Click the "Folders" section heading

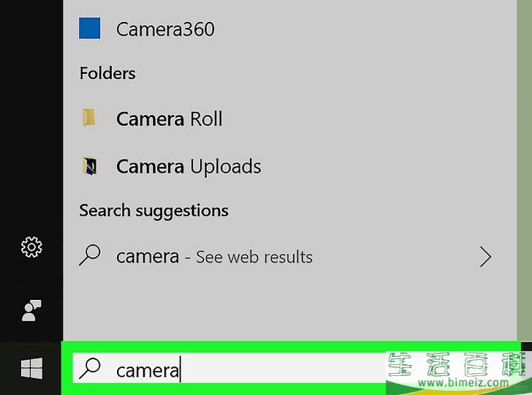click(107, 73)
